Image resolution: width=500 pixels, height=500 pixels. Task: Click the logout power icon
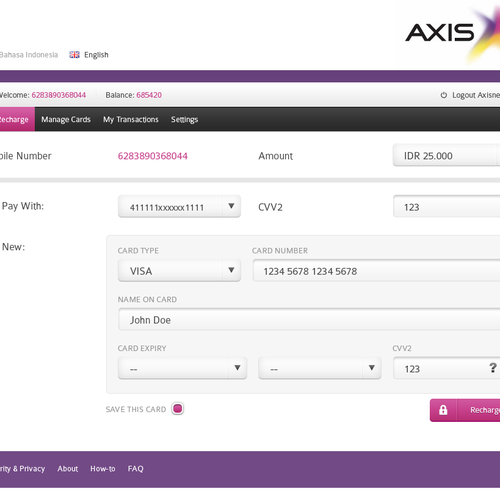[444, 95]
